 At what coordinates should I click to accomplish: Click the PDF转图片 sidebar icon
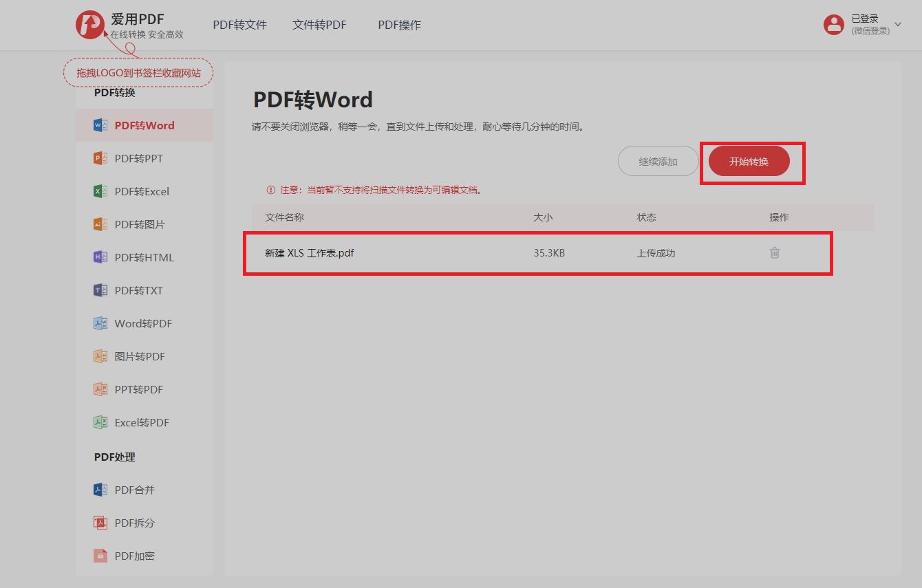100,224
